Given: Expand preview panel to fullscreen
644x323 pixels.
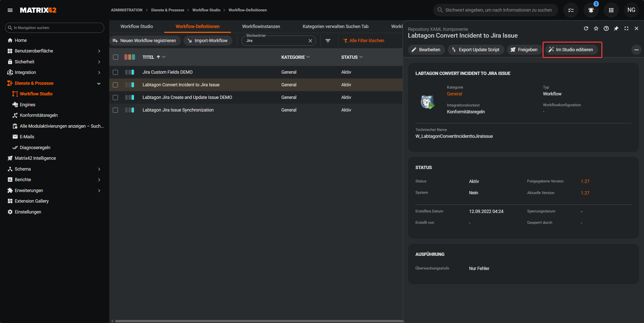Looking at the screenshot, I should pos(626,28).
